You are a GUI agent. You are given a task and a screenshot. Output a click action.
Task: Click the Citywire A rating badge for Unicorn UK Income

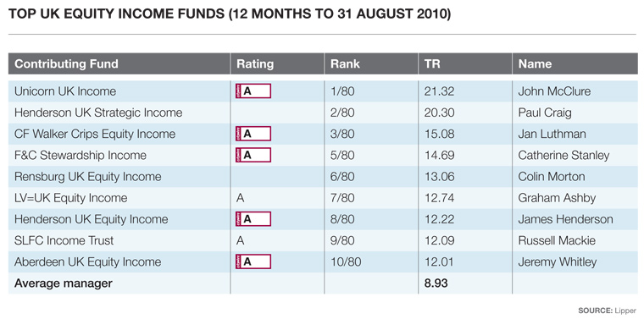(253, 91)
